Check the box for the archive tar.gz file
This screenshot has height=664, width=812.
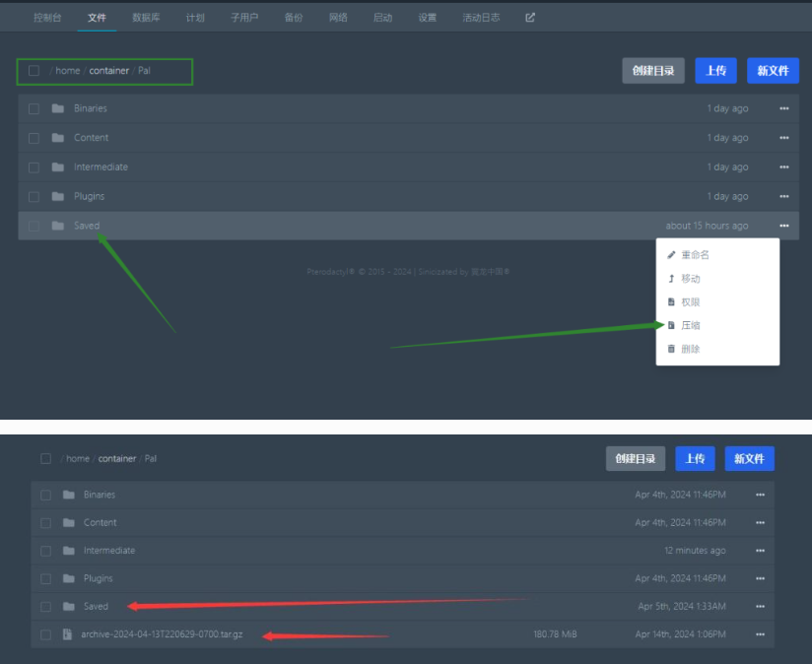coord(46,634)
